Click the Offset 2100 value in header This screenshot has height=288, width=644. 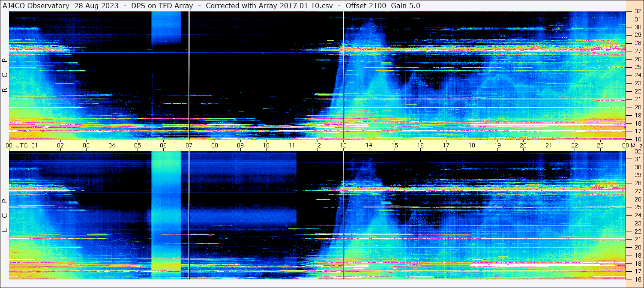pyautogui.click(x=365, y=6)
